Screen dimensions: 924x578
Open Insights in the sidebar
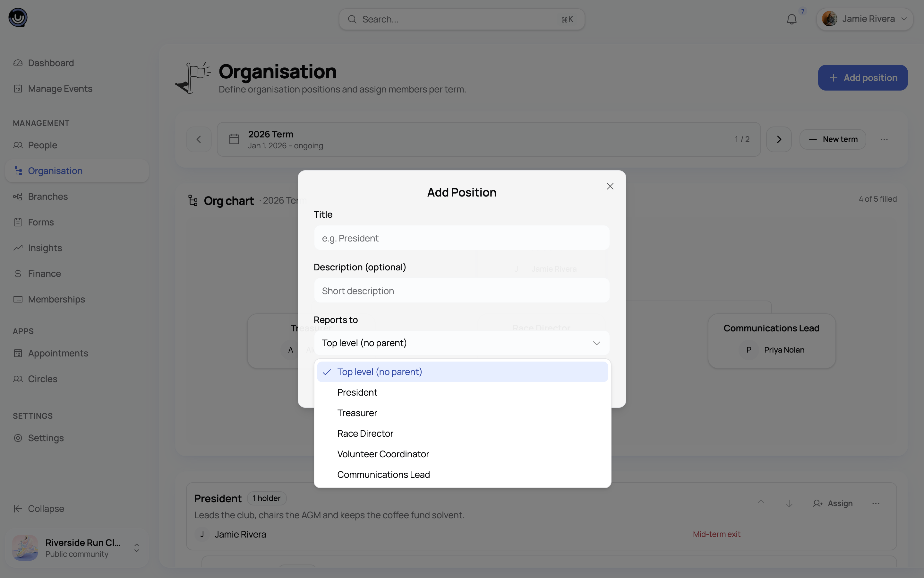pos(77,248)
